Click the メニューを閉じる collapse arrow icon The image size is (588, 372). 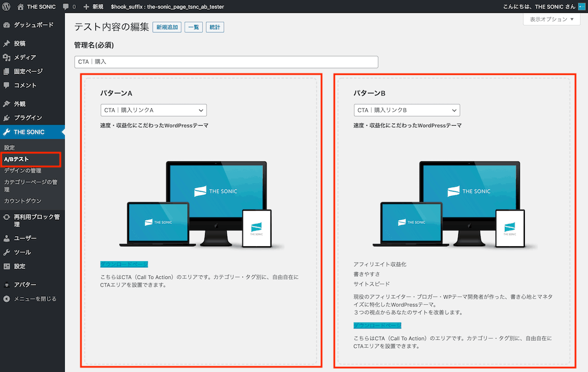point(6,299)
